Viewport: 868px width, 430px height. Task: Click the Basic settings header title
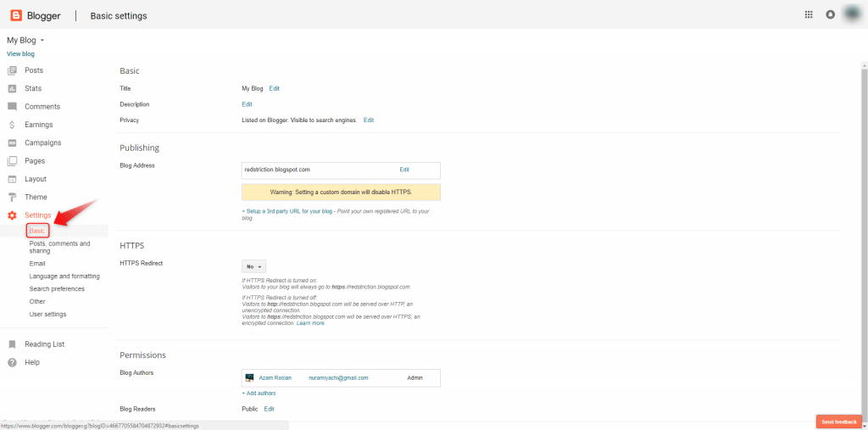click(x=119, y=16)
